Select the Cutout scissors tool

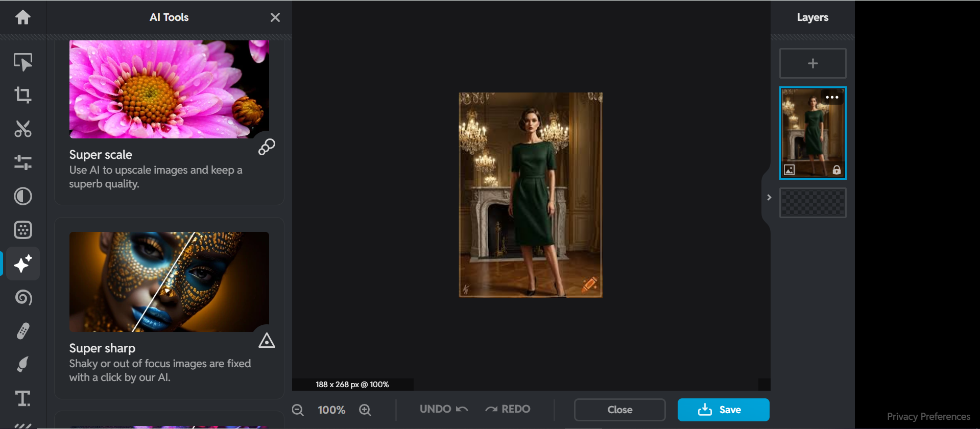point(23,129)
